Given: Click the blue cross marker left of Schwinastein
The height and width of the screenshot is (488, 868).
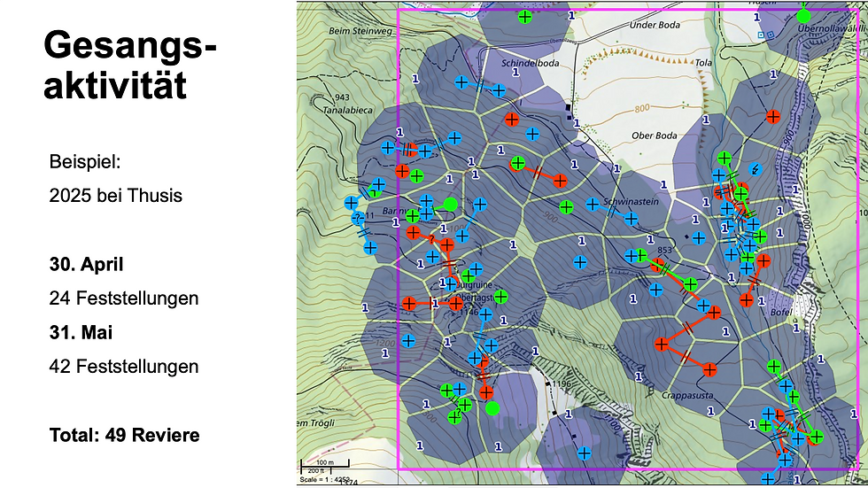Looking at the screenshot, I should pos(593,205).
